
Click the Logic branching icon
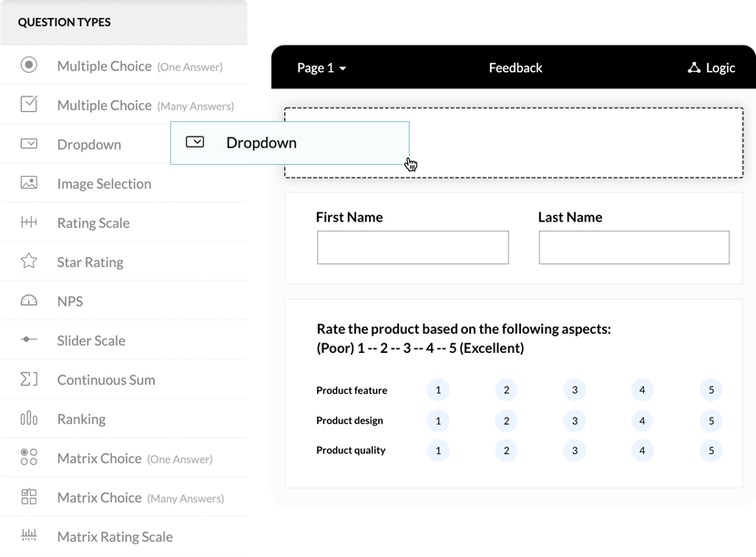(x=694, y=67)
